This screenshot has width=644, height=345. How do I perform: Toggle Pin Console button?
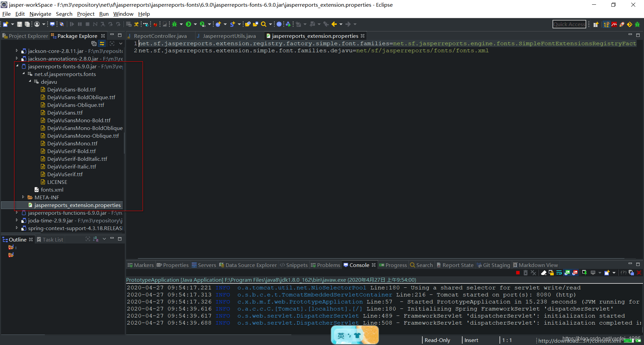584,273
